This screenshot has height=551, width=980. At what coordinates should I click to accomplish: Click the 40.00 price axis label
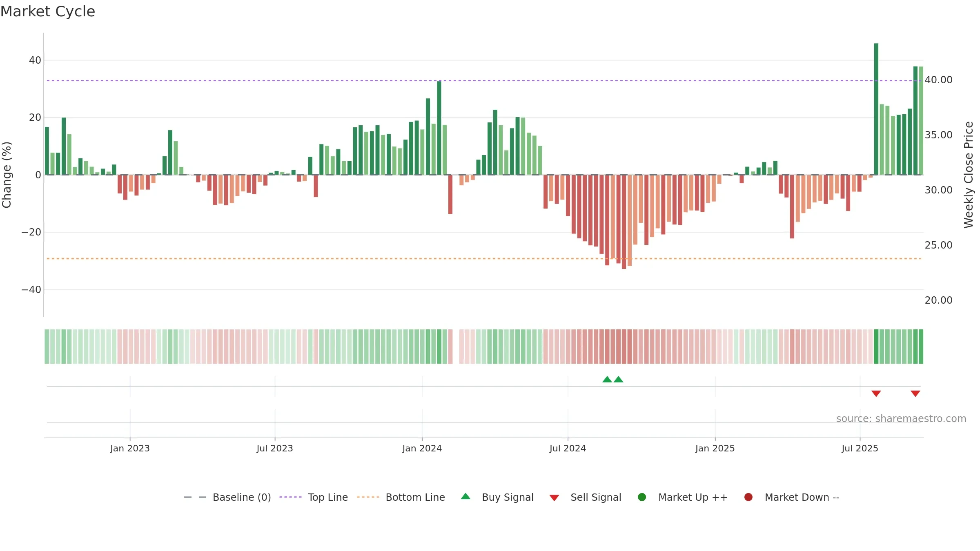click(939, 80)
